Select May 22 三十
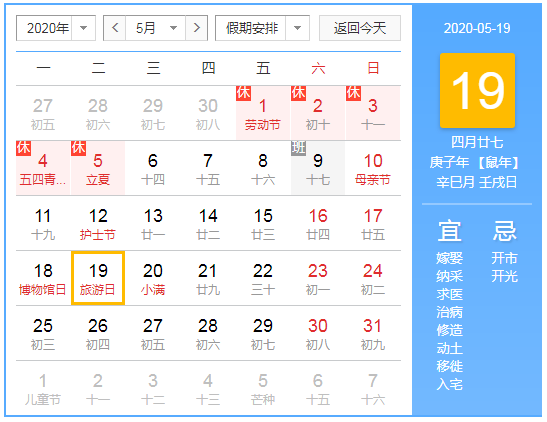The image size is (547, 422). 263,278
